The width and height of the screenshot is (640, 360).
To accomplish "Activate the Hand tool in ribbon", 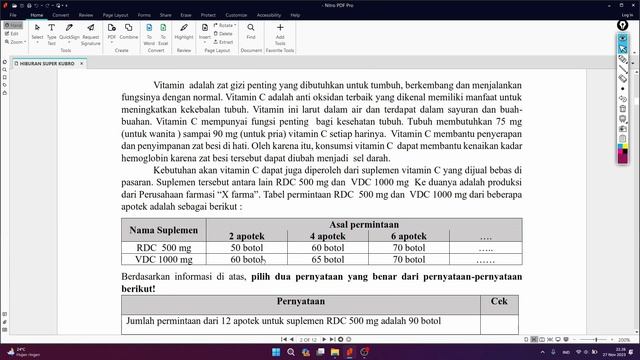I will click(x=13, y=25).
